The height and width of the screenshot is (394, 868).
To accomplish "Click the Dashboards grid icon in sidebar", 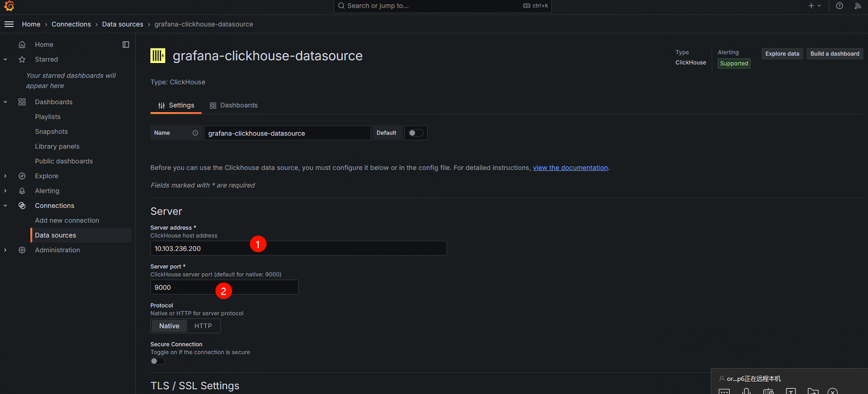I will [22, 102].
